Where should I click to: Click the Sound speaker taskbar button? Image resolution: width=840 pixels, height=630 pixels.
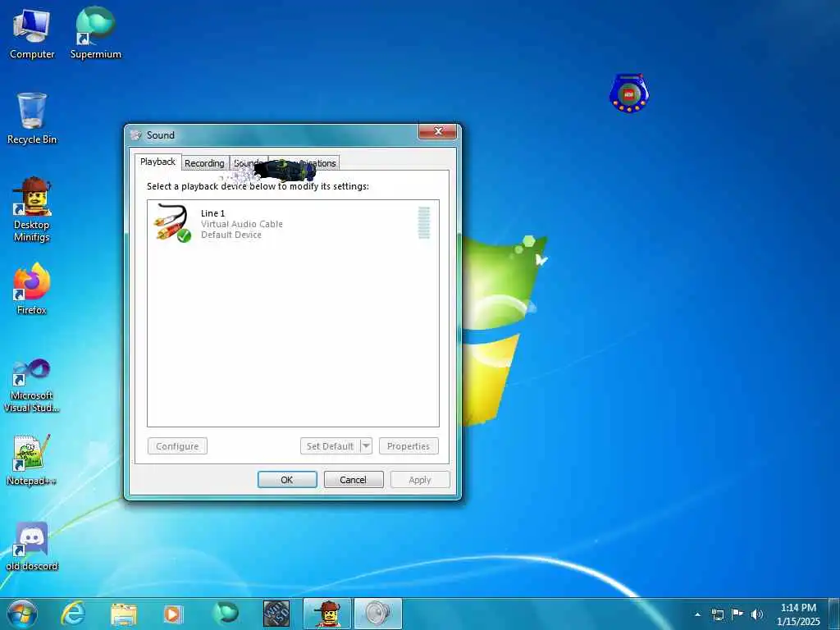pos(377,614)
